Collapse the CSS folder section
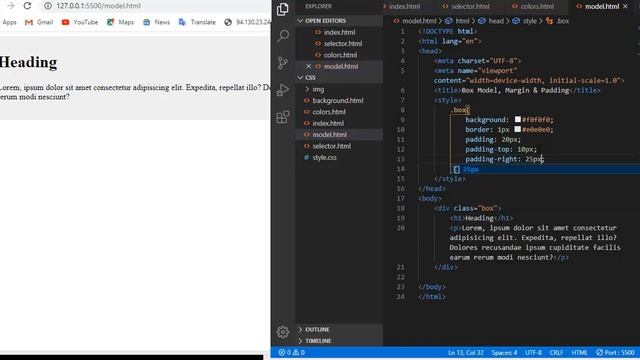 click(x=339, y=78)
